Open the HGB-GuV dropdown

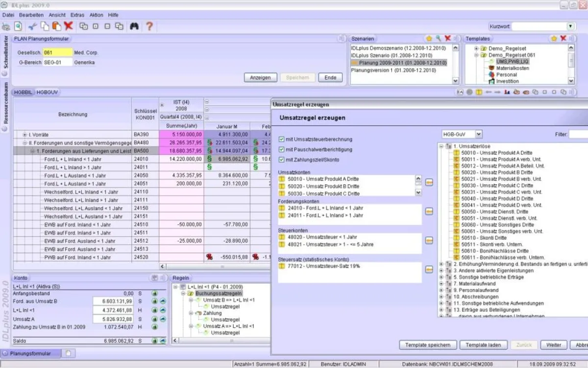pyautogui.click(x=478, y=134)
